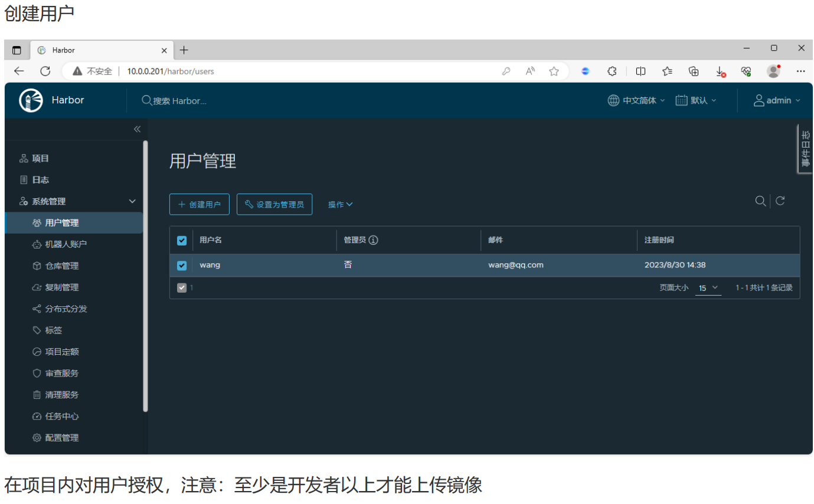Sort by 用户名 column header
The height and width of the screenshot is (504, 814).
click(211, 240)
